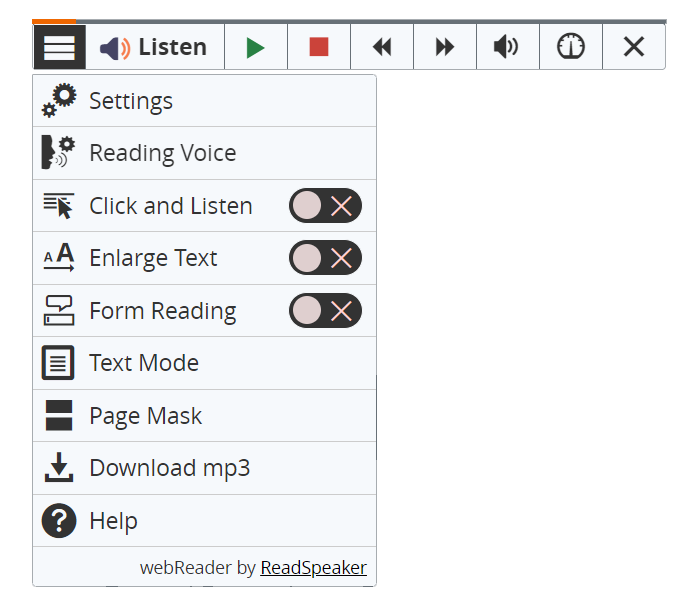Skip forward using the double-right arrow
The width and height of the screenshot is (700, 600).
[x=445, y=47]
